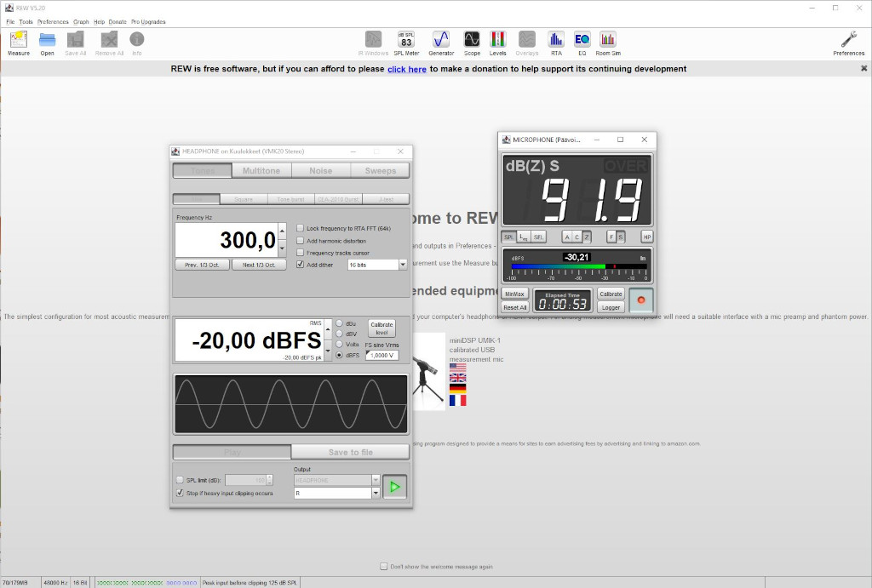Select the UK flag link

point(457,378)
